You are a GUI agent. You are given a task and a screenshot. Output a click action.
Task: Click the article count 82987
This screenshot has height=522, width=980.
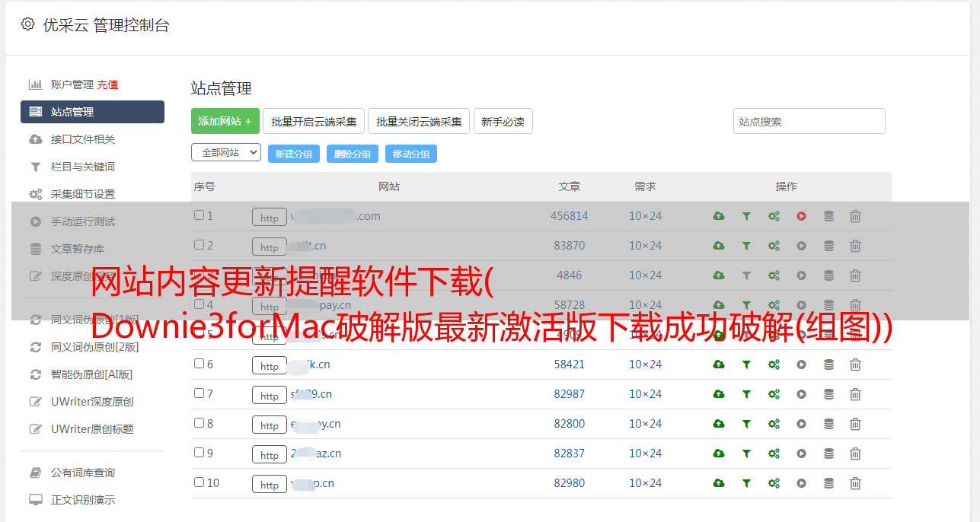pyautogui.click(x=570, y=394)
